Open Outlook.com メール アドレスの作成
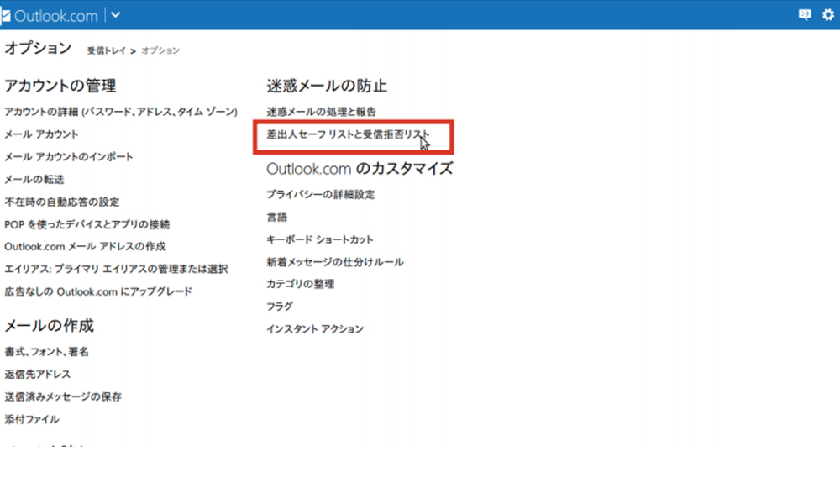The height and width of the screenshot is (504, 840). (x=85, y=246)
